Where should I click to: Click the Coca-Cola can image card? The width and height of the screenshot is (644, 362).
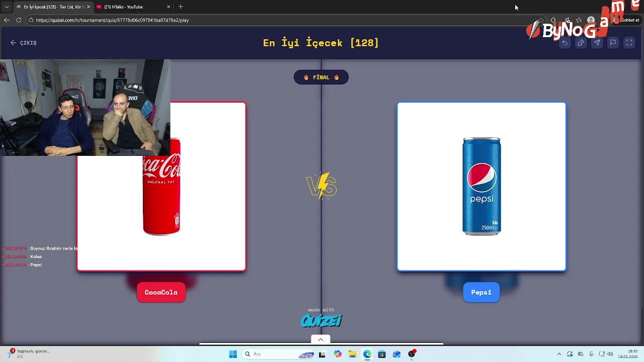162,187
